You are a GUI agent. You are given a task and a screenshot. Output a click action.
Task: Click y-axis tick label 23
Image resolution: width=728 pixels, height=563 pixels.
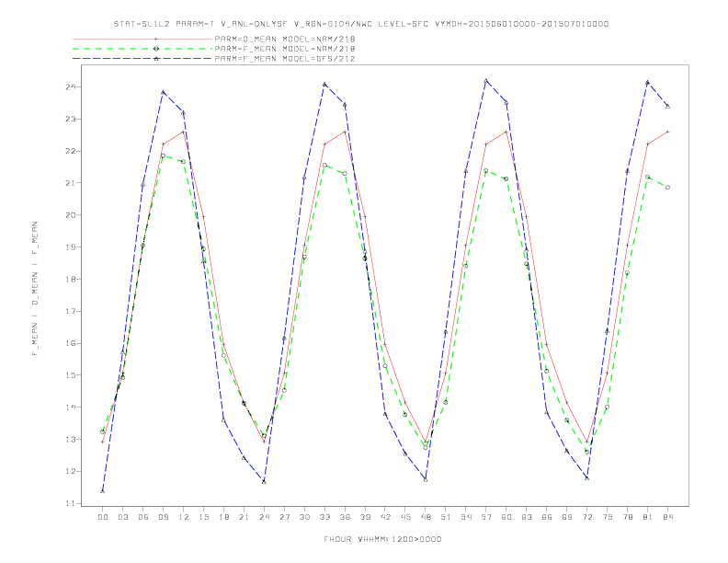[x=71, y=119]
